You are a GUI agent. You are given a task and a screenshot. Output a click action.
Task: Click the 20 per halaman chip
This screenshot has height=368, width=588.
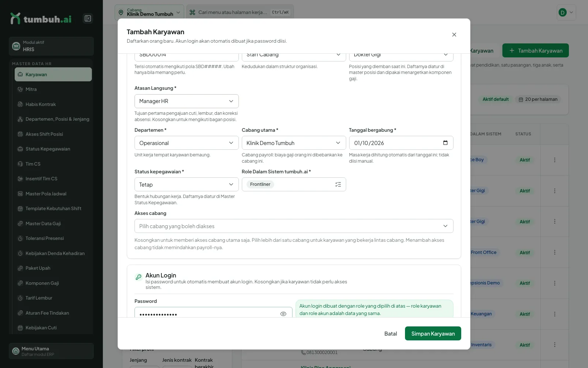tap(538, 99)
